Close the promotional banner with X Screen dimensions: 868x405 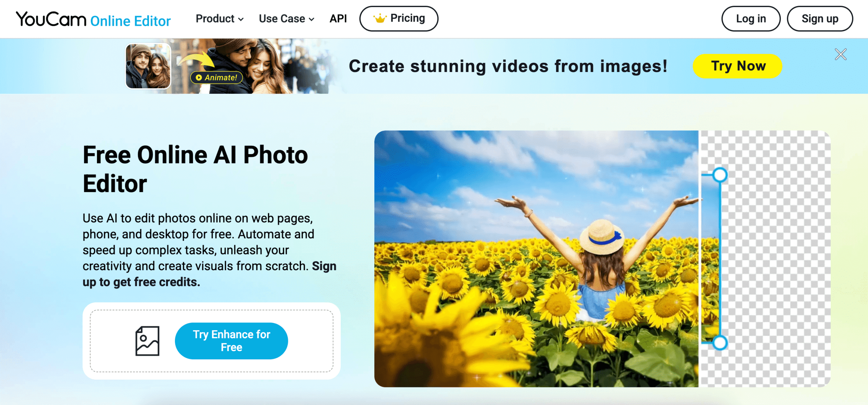tap(841, 54)
